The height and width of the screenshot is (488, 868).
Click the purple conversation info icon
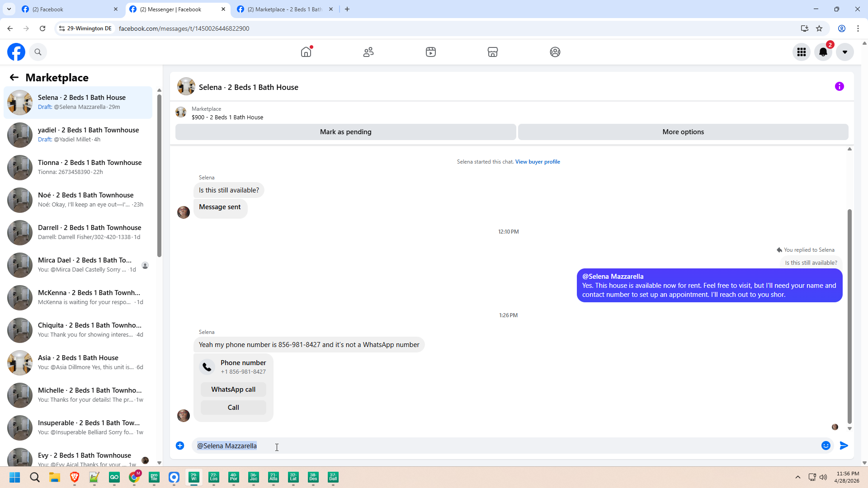coord(839,86)
